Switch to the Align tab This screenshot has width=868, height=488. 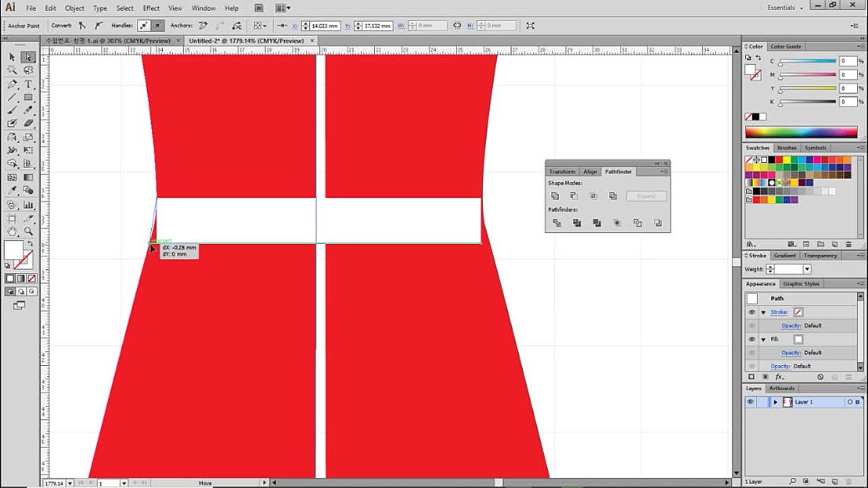[590, 171]
